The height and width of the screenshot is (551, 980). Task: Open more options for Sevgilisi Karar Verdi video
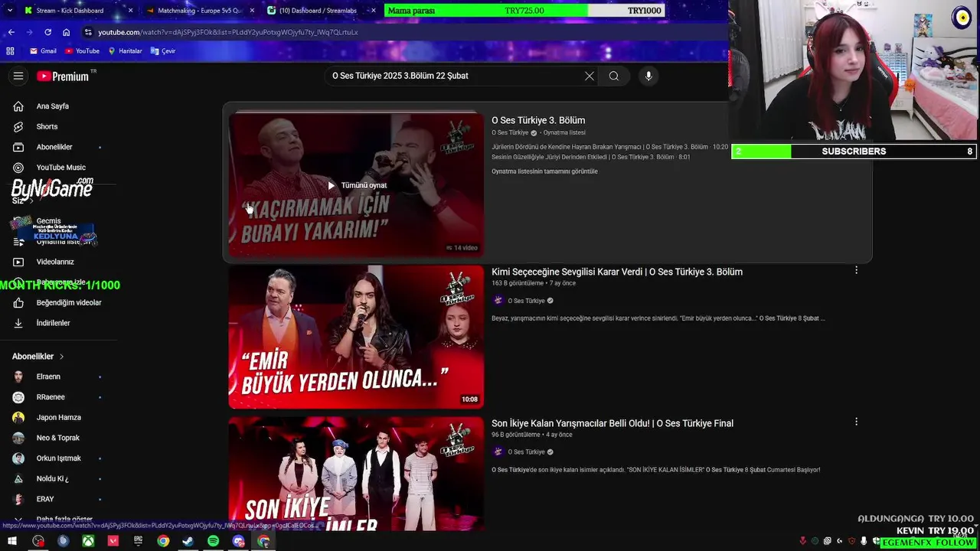(x=856, y=270)
